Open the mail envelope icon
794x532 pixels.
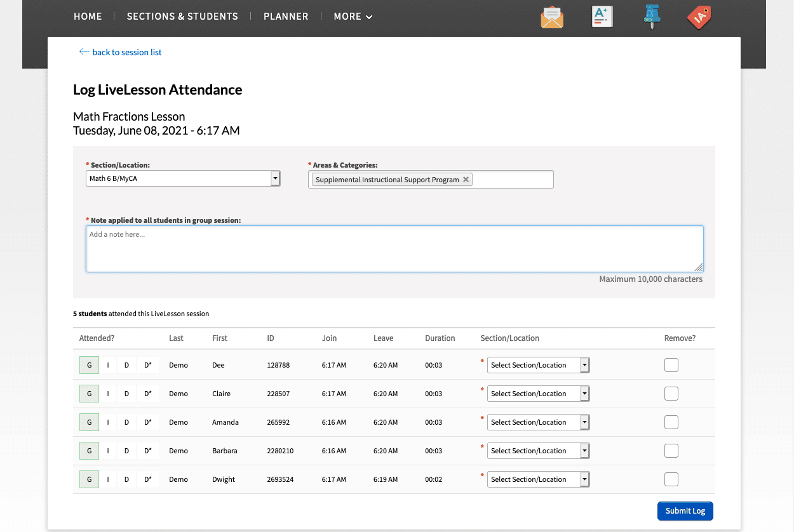coord(552,17)
